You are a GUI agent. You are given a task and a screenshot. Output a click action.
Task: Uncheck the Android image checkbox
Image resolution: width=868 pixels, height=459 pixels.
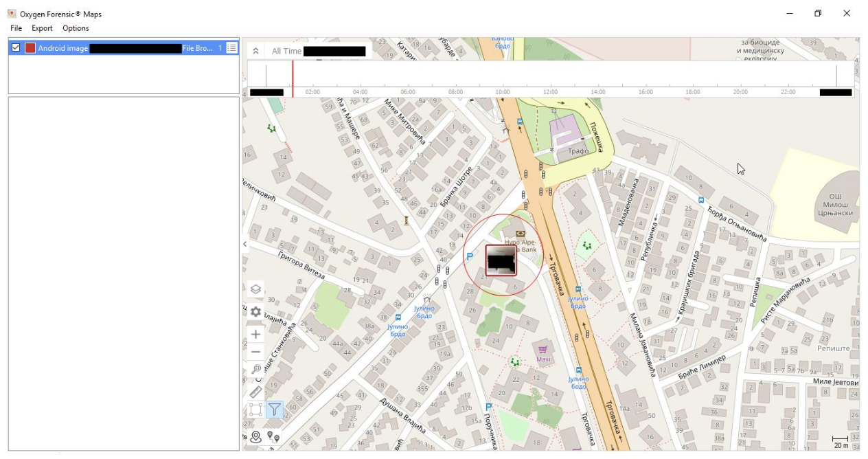16,48
